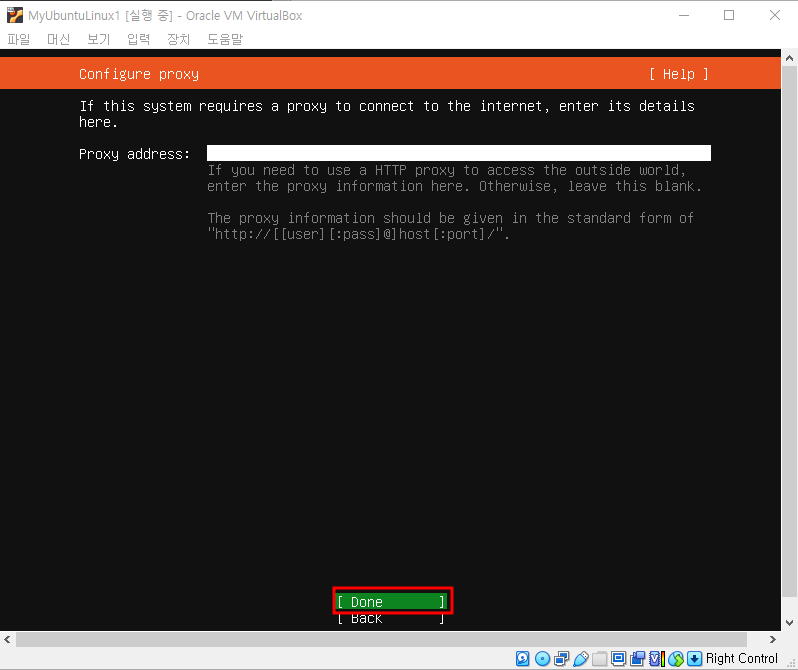Click the horizontal scrollbar right arrow
The image size is (798, 670).
(x=773, y=639)
